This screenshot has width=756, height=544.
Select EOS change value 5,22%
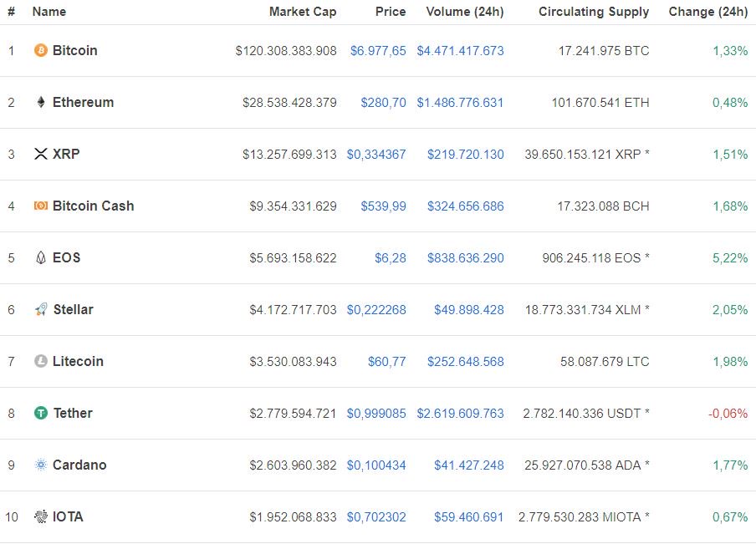730,257
